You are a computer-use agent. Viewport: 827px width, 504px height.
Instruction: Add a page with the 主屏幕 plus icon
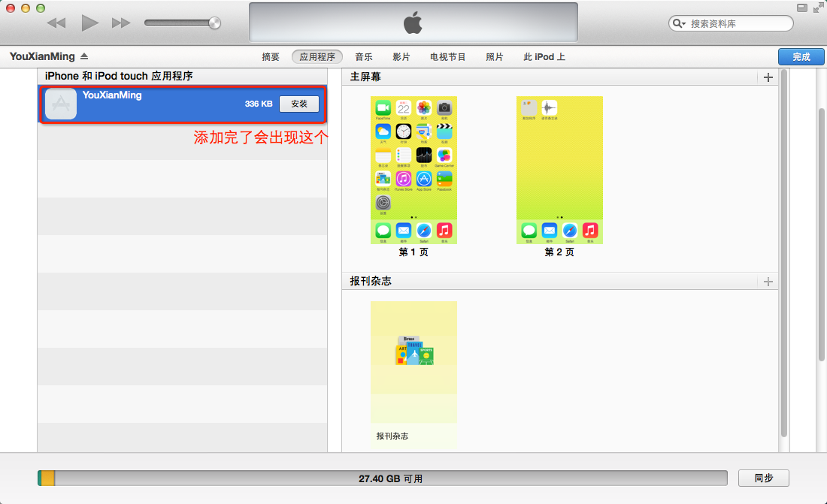[768, 77]
